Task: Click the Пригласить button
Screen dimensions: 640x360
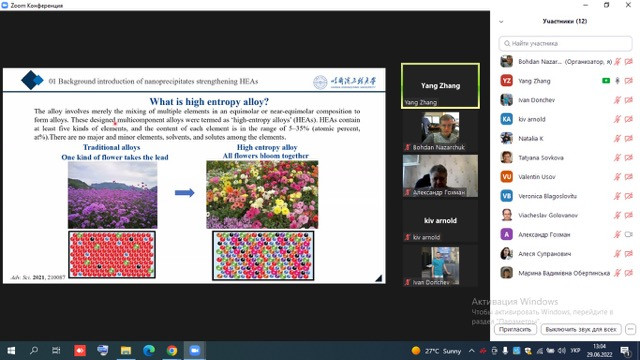Action: click(515, 329)
